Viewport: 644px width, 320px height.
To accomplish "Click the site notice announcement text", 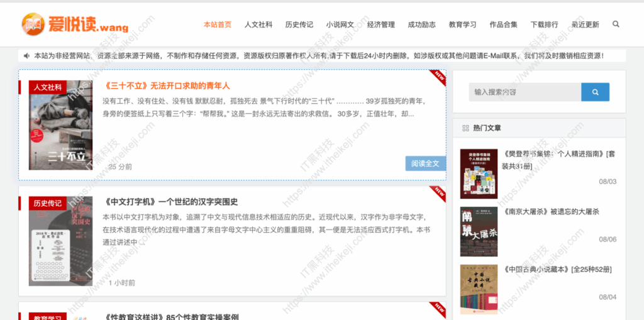I will [319, 55].
